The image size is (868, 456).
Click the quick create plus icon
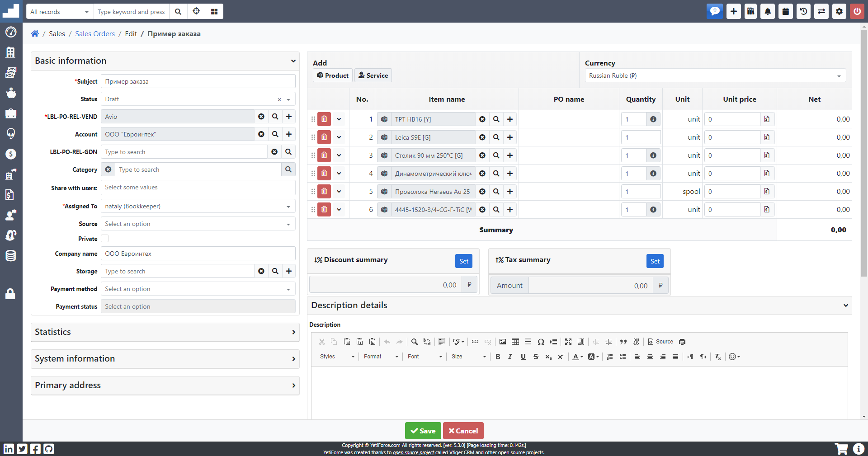[733, 11]
